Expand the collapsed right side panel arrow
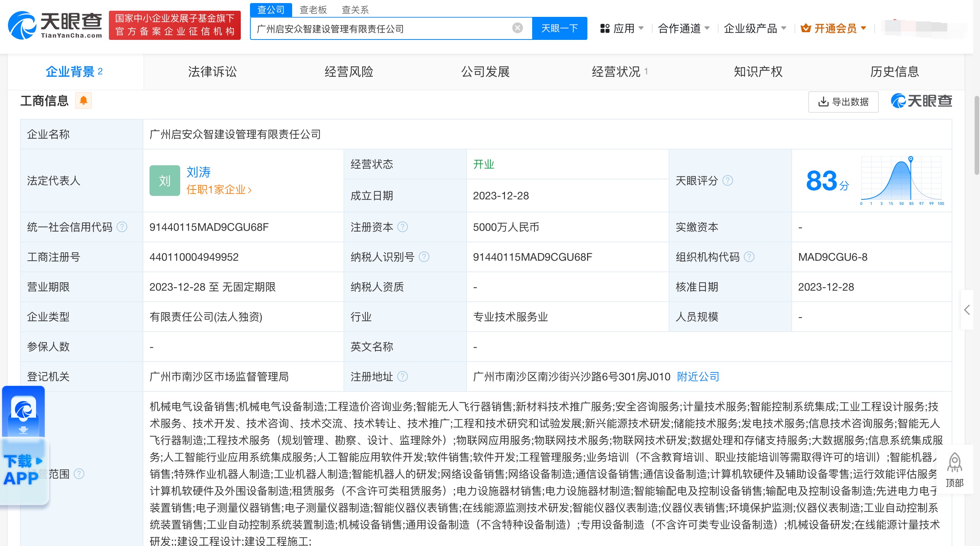The width and height of the screenshot is (980, 546). (x=967, y=310)
